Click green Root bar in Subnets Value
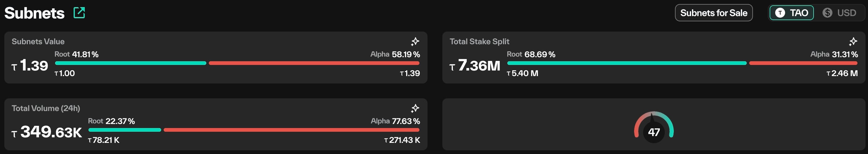868x154 pixels. point(131,63)
